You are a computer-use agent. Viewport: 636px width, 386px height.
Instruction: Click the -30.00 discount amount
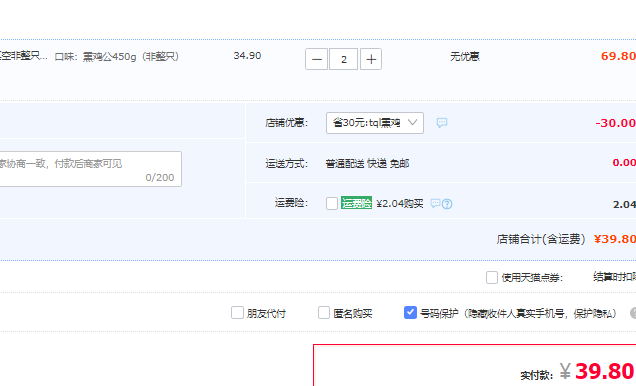615,123
